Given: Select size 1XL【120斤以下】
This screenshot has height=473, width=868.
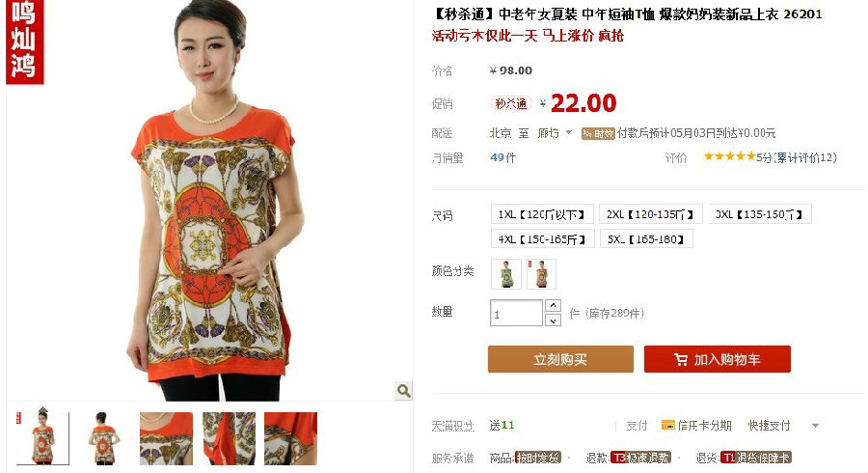Looking at the screenshot, I should [x=542, y=213].
